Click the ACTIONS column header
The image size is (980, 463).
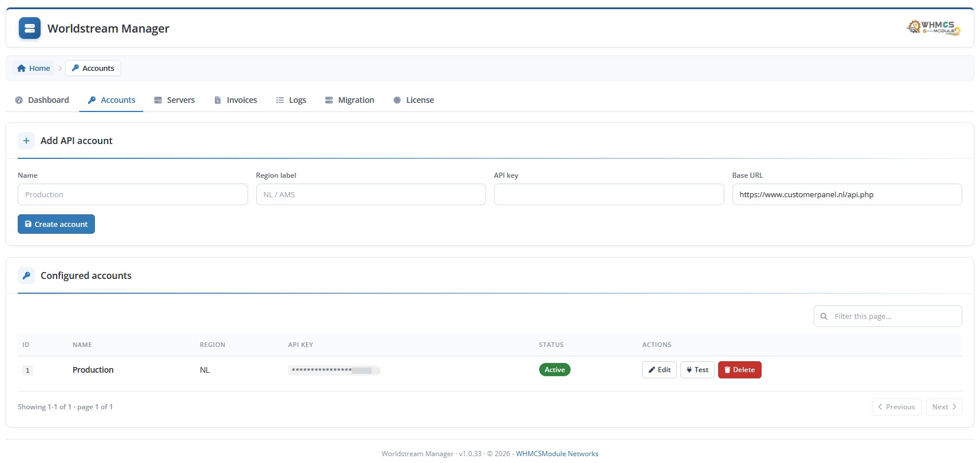coord(656,345)
